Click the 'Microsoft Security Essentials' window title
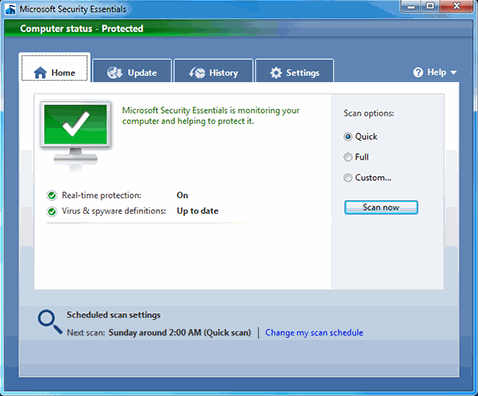This screenshot has height=396, width=478. (x=73, y=9)
